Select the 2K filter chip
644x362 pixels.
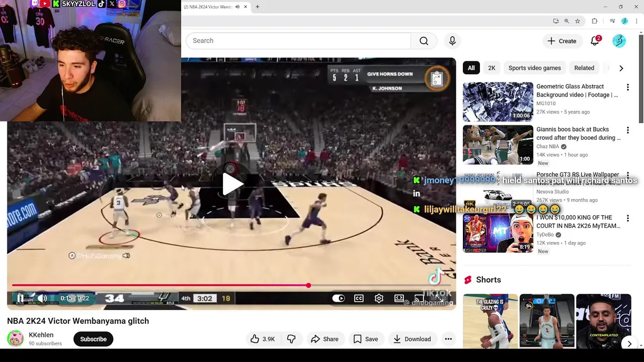(492, 68)
